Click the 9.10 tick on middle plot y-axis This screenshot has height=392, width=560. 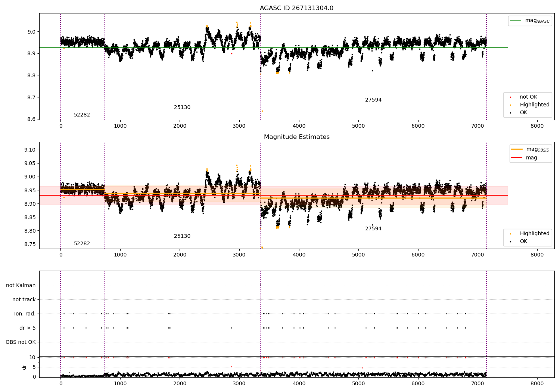(29, 150)
